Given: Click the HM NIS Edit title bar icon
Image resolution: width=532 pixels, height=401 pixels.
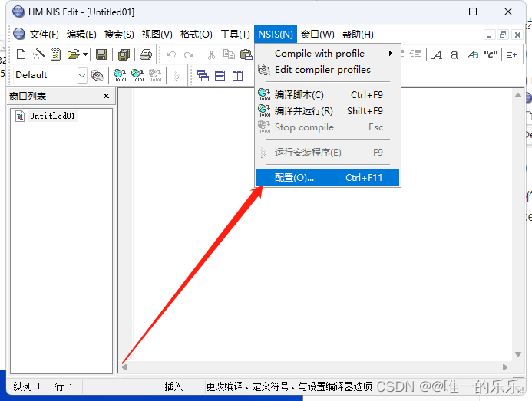Looking at the screenshot, I should click(18, 12).
